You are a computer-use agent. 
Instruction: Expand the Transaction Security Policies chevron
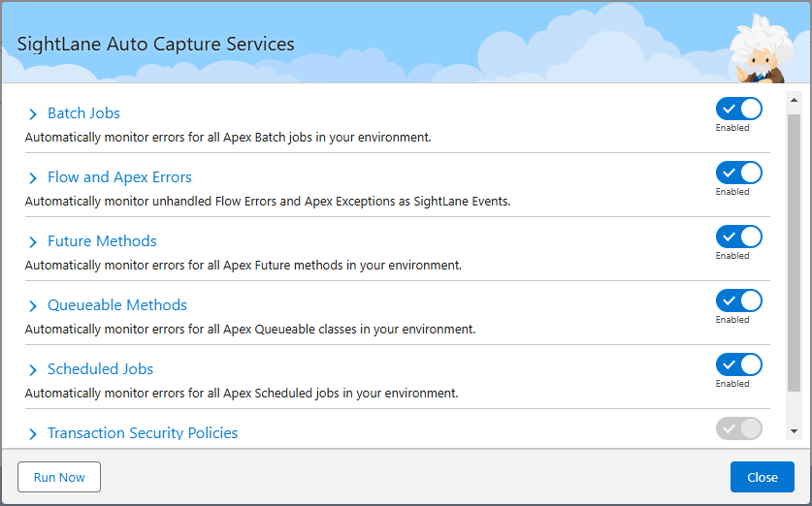click(x=33, y=434)
